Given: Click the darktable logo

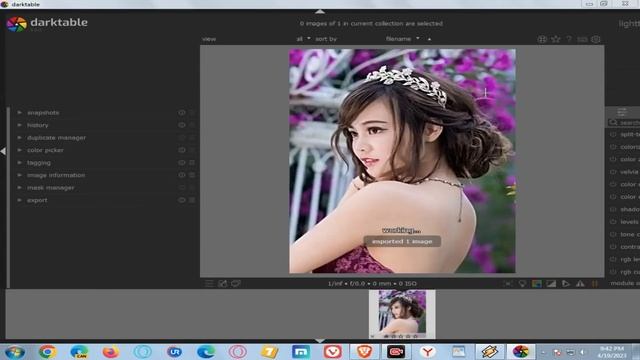Looking at the screenshot, I should (x=17, y=24).
